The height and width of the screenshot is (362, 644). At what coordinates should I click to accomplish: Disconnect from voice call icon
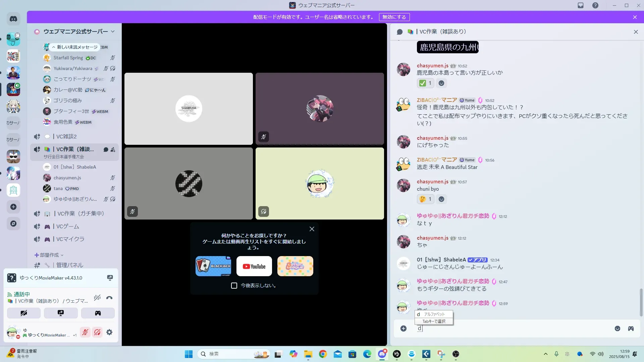109,298
